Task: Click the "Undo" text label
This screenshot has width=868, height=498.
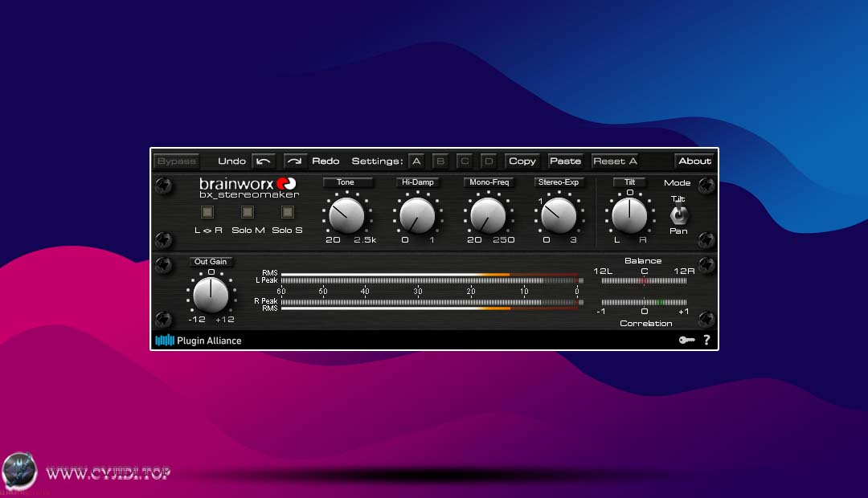Action: [x=232, y=161]
